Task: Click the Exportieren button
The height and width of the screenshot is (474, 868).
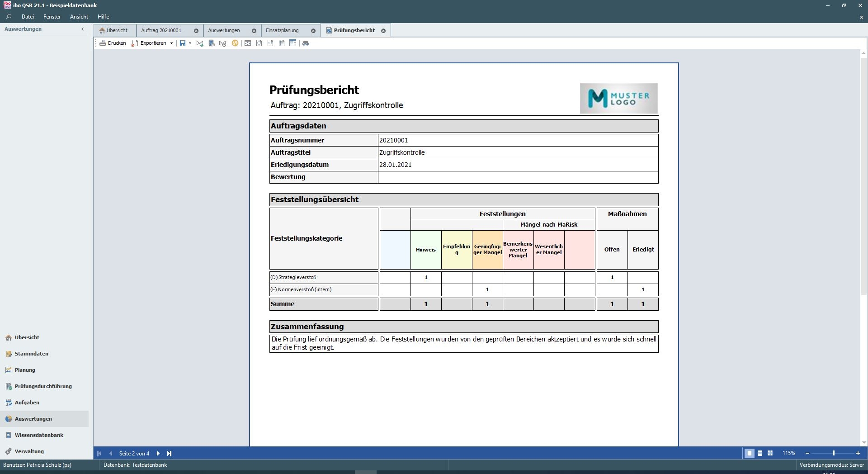Action: (x=149, y=43)
